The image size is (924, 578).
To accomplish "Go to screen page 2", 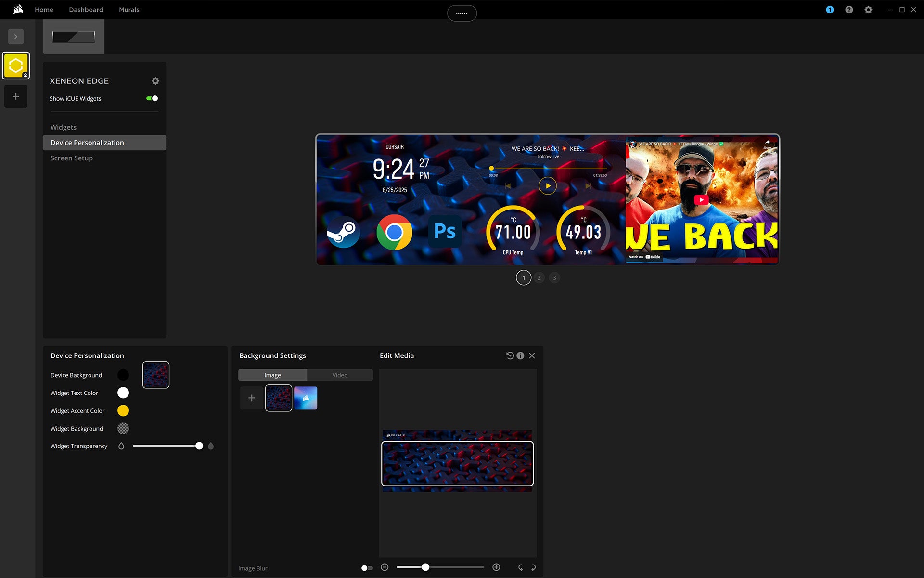I will [x=539, y=278].
